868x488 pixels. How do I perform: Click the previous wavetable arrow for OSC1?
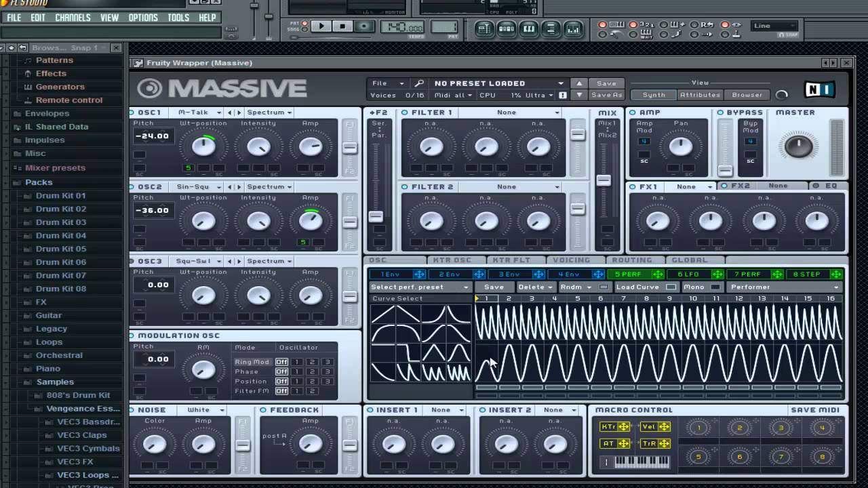point(230,113)
